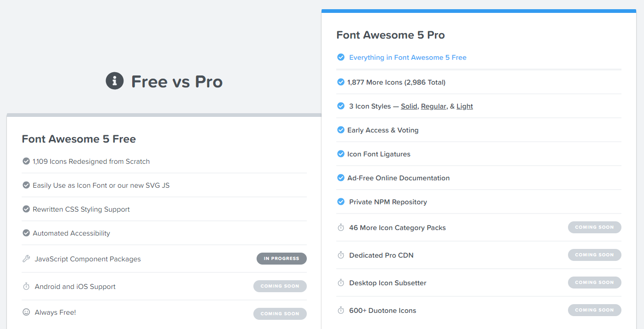Select the Icon Font Ligatures text
Image resolution: width=644 pixels, height=329 pixels.
[379, 154]
